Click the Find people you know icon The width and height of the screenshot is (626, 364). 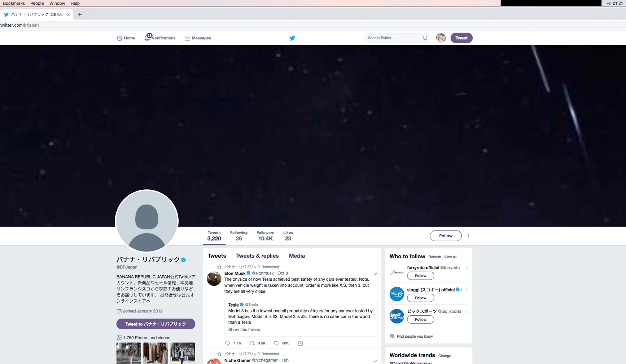click(x=392, y=336)
